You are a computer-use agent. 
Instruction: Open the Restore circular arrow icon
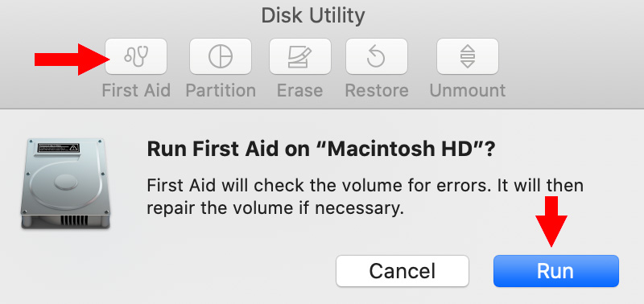(377, 56)
